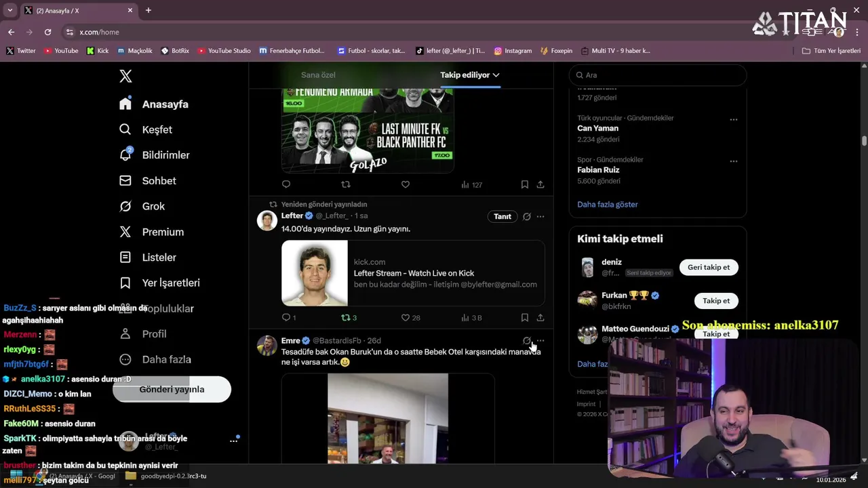Bookmark Lefter's post
This screenshot has height=488, width=868.
tap(525, 317)
